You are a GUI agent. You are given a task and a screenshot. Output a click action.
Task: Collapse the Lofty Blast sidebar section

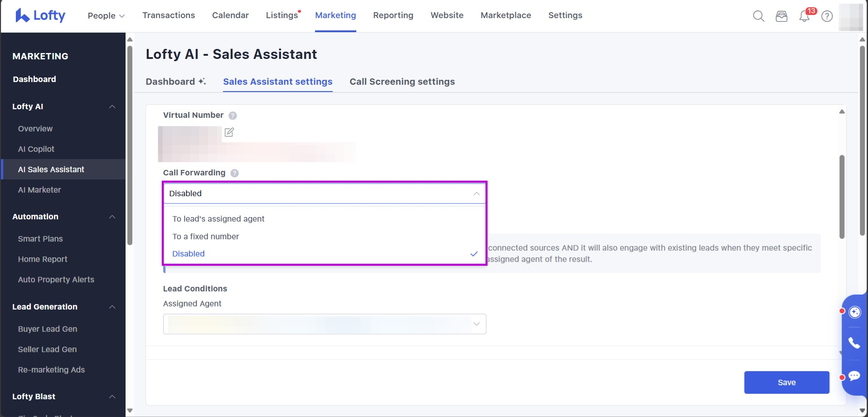(112, 397)
